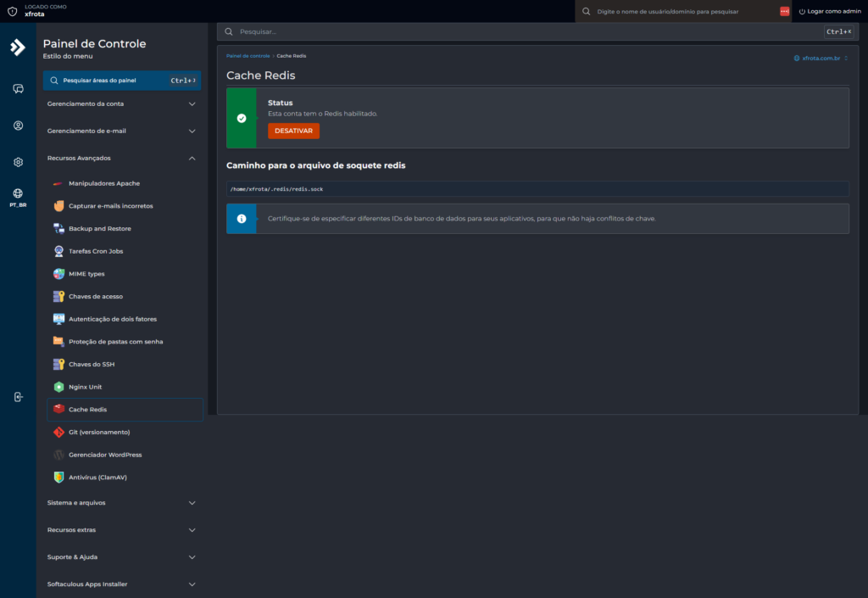Click the logout icon in left sidebar

[x=19, y=397]
